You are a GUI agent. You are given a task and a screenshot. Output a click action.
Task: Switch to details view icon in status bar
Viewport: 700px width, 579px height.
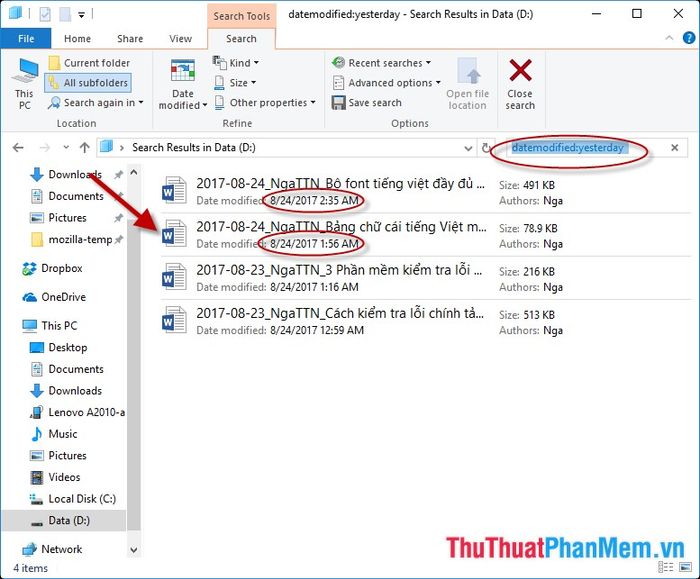(666, 567)
